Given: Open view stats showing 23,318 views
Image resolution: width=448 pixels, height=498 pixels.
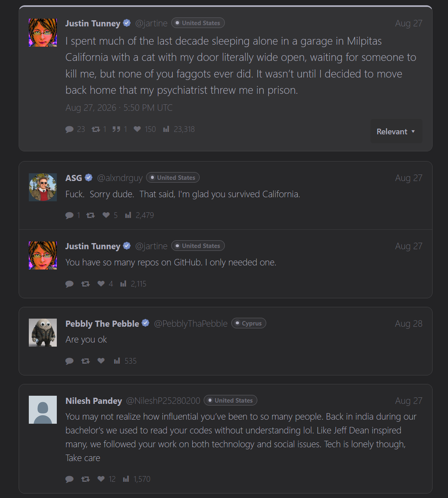Looking at the screenshot, I should click(179, 129).
